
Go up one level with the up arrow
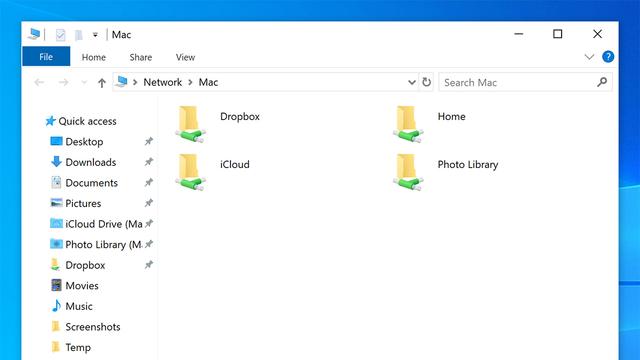tap(102, 83)
